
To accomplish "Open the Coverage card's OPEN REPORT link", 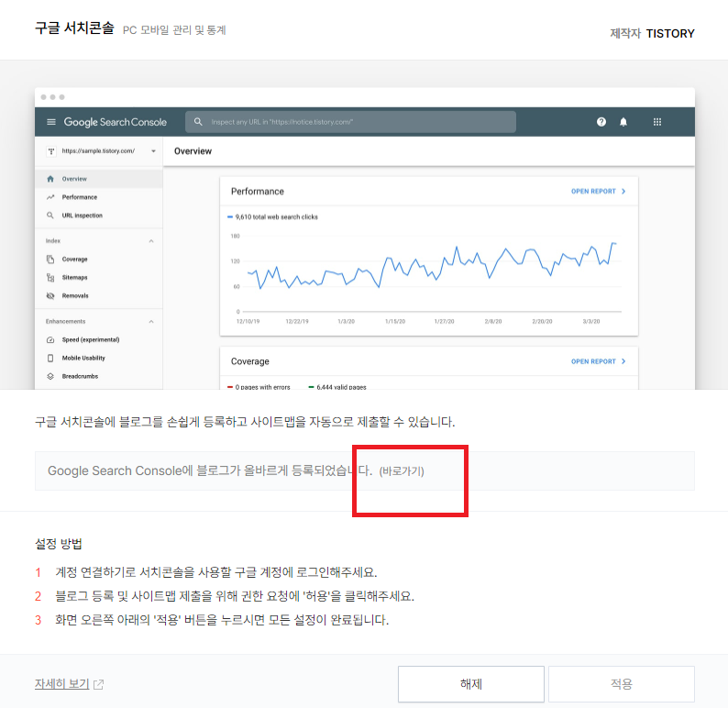I will click(x=598, y=361).
